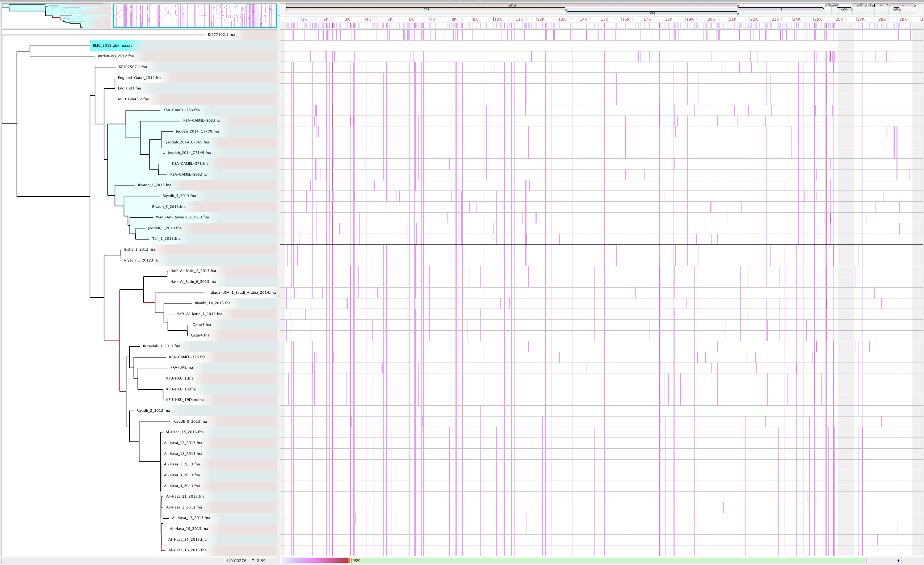This screenshot has width=924, height=565.
Task: Select the M gene annotation arrow
Action: (x=881, y=6)
